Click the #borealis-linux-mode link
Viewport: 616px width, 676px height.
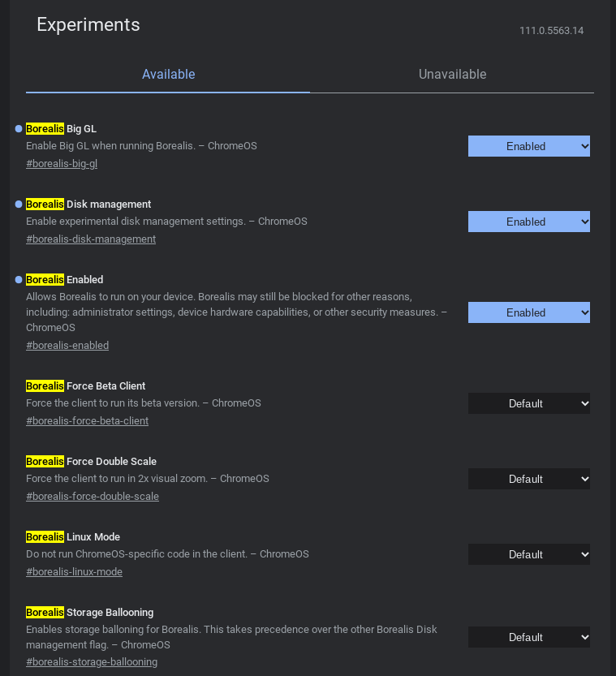pos(74,572)
